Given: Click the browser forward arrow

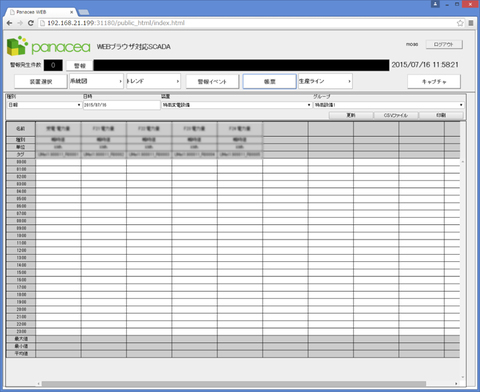Looking at the screenshot, I should click(20, 23).
